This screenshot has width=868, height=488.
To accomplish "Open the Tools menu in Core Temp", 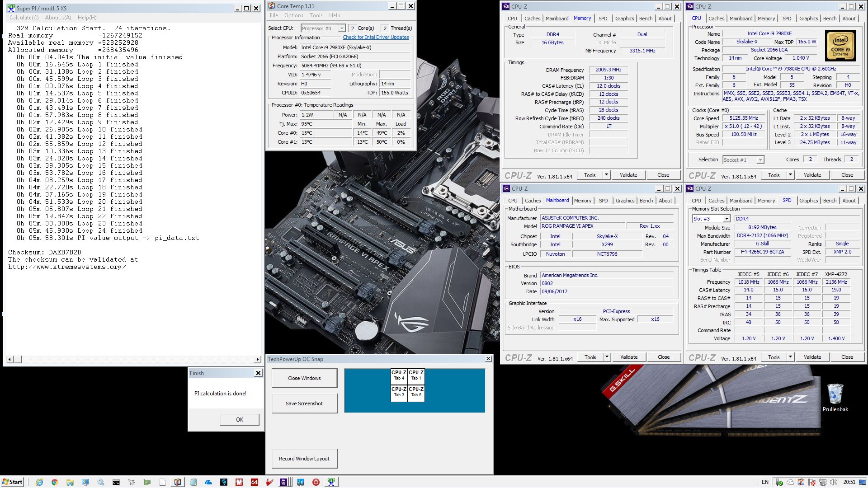I will (x=316, y=15).
